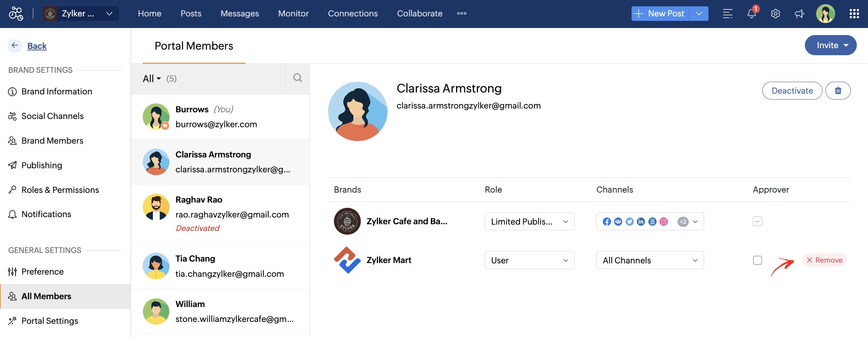The image size is (868, 338).
Task: Select Burrows in the member list
Action: (x=220, y=117)
